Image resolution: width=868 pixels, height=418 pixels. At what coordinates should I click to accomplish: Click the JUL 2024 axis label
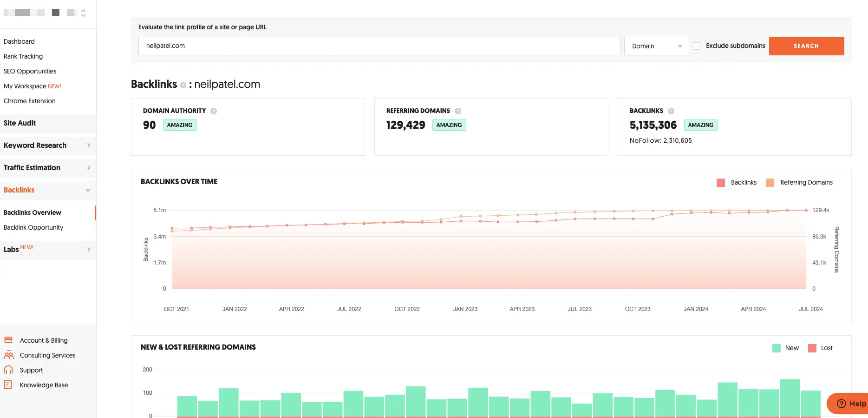810,309
